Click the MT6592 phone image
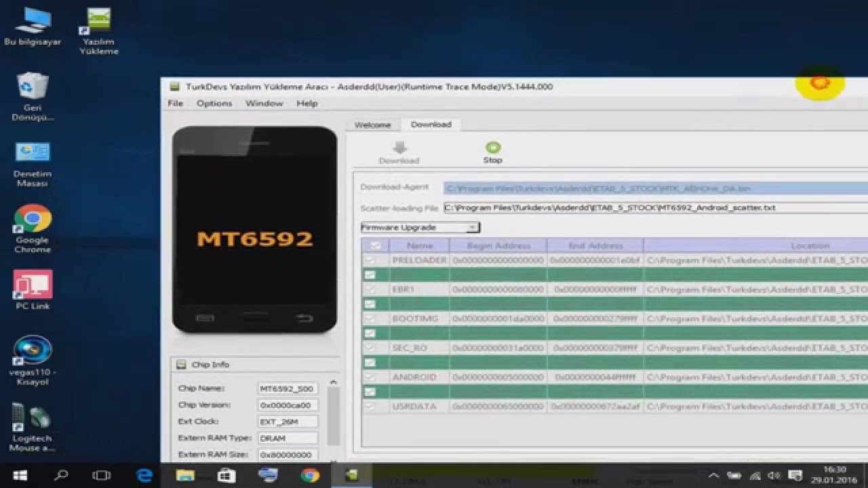Viewport: 868px width, 488px height. [255, 230]
